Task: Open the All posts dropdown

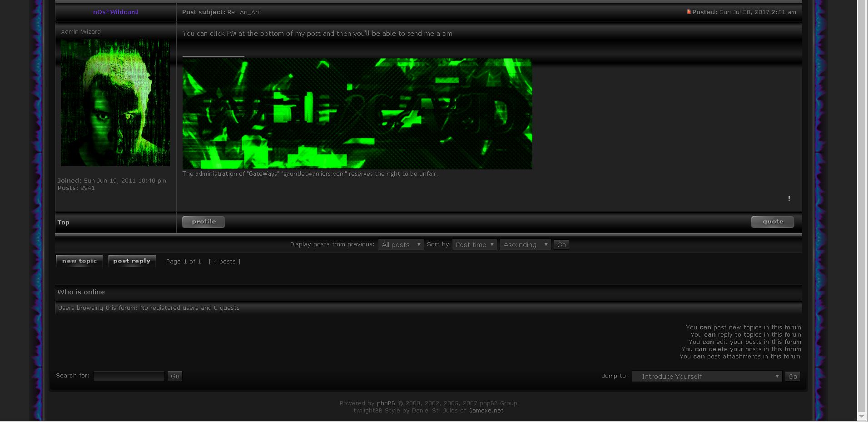Action: 401,245
